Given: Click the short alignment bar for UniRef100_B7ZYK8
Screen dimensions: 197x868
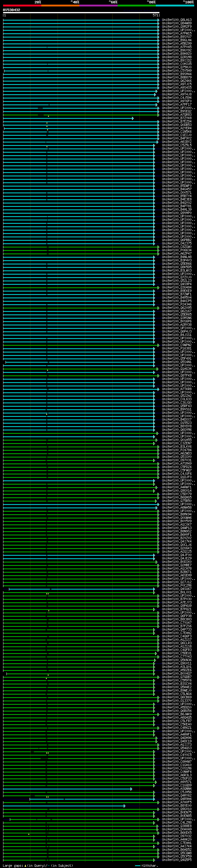Looking at the screenshot, I should click(x=68, y=118).
